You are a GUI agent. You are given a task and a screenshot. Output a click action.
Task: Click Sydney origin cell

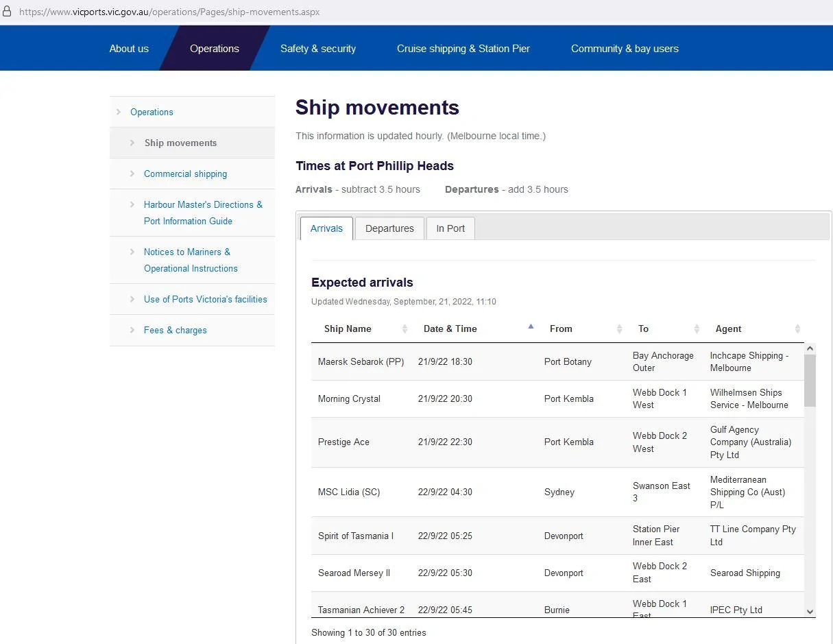tap(559, 492)
